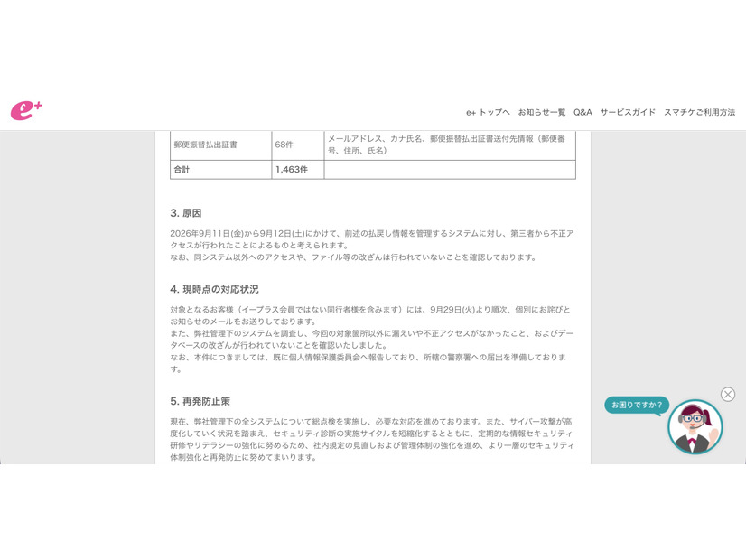Click the paragraph starting 2026年9月11日(金)から
The width and height of the screenshot is (746, 560).
pyautogui.click(x=372, y=239)
